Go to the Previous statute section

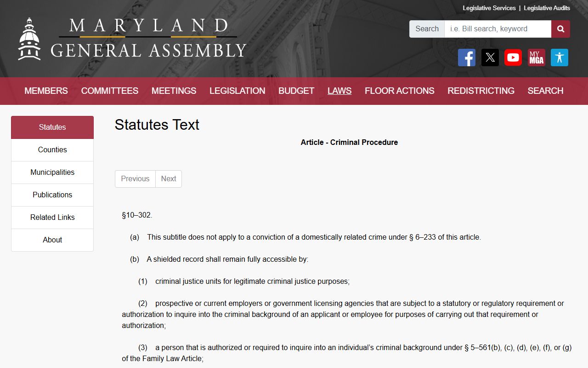[135, 179]
